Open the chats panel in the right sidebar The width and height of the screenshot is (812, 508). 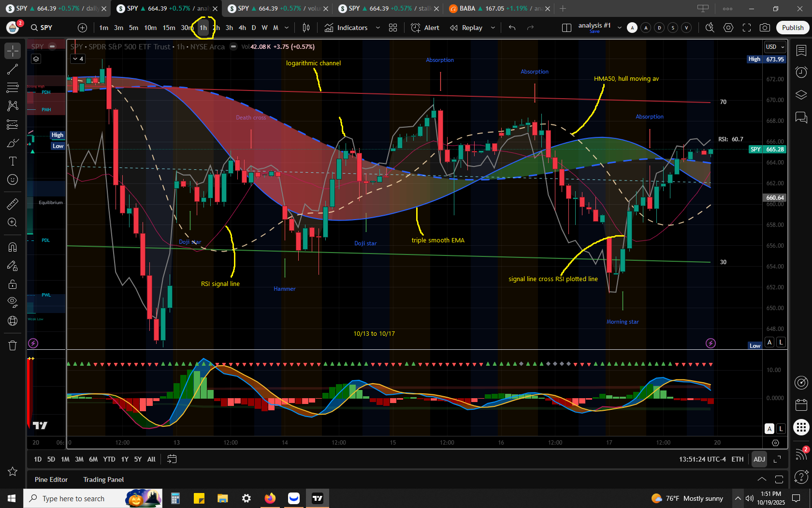[801, 117]
